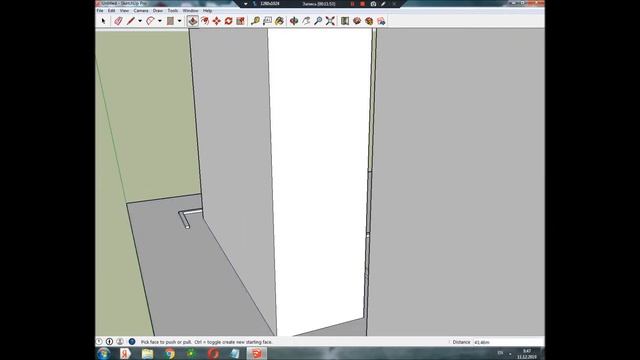Click the Send to LayOut icon
Viewport: 640px width, 360px height.
tap(381, 21)
